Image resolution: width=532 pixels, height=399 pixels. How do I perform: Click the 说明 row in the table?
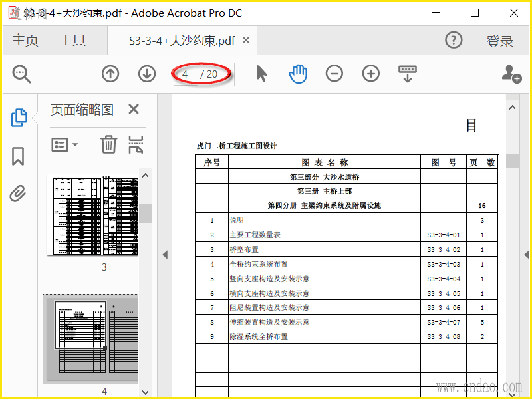(346, 220)
